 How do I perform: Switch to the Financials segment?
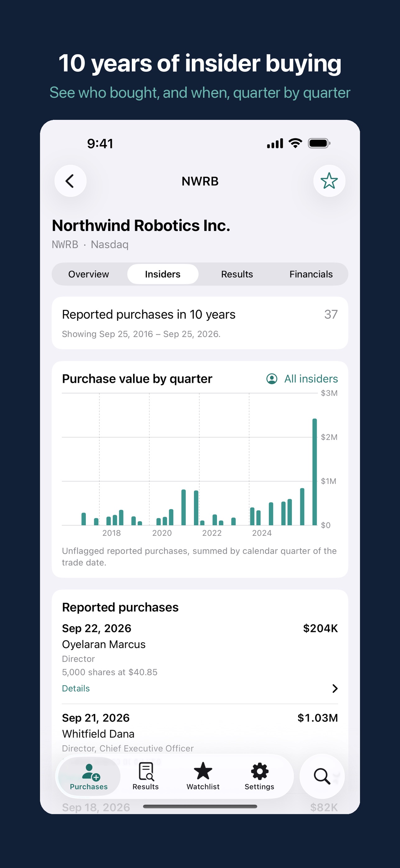(x=311, y=274)
